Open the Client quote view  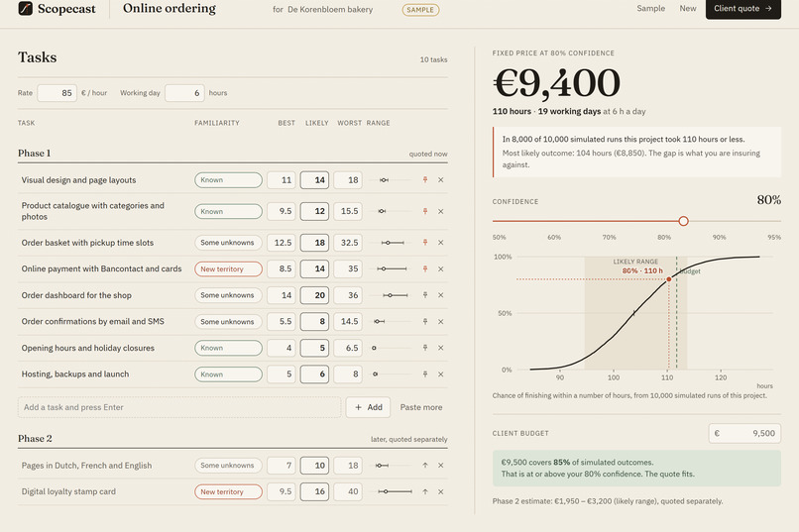coord(742,9)
